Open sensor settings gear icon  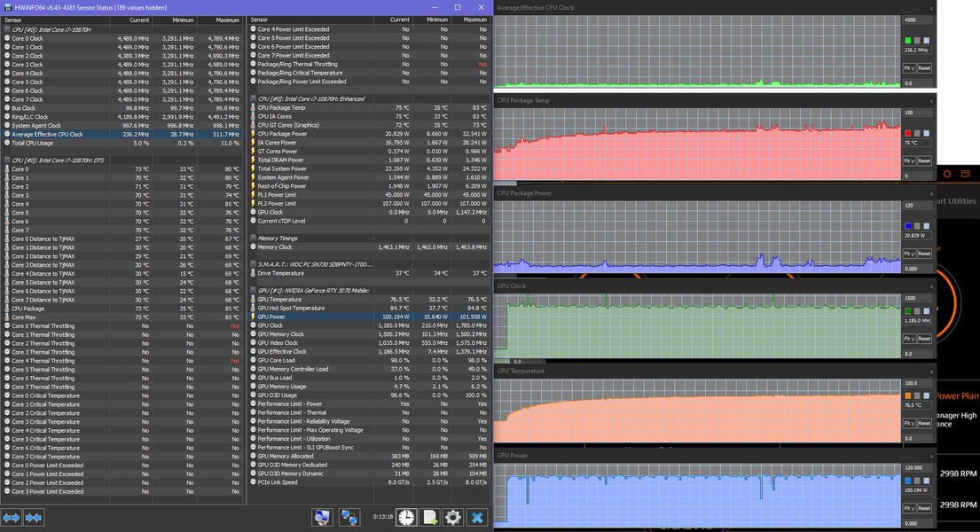(453, 517)
